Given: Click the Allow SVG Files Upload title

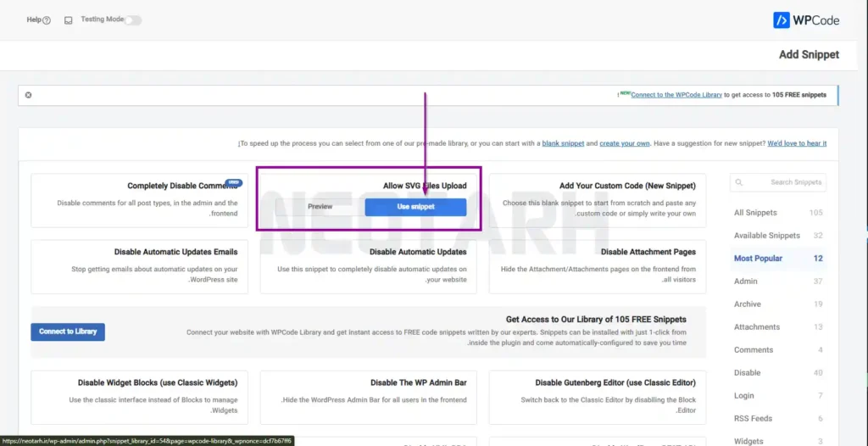Looking at the screenshot, I should coord(425,187).
